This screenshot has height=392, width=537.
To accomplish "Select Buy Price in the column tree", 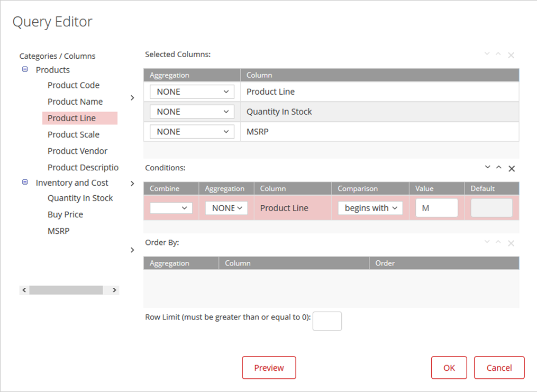I will 65,214.
